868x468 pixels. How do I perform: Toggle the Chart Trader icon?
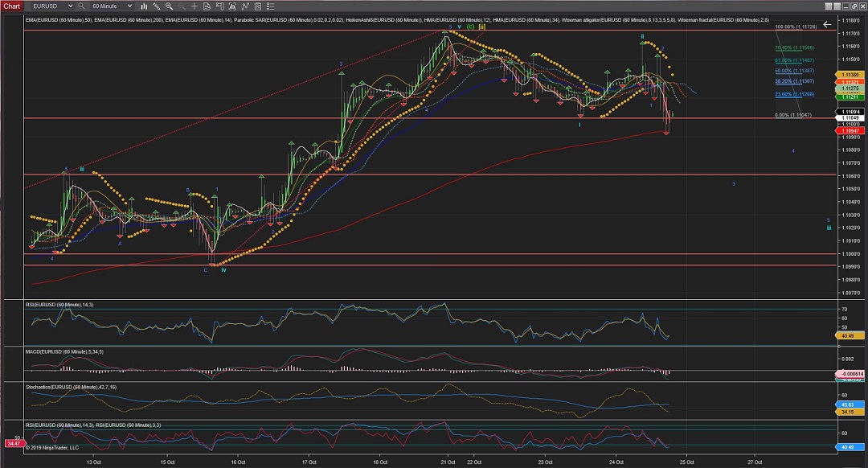pos(219,6)
